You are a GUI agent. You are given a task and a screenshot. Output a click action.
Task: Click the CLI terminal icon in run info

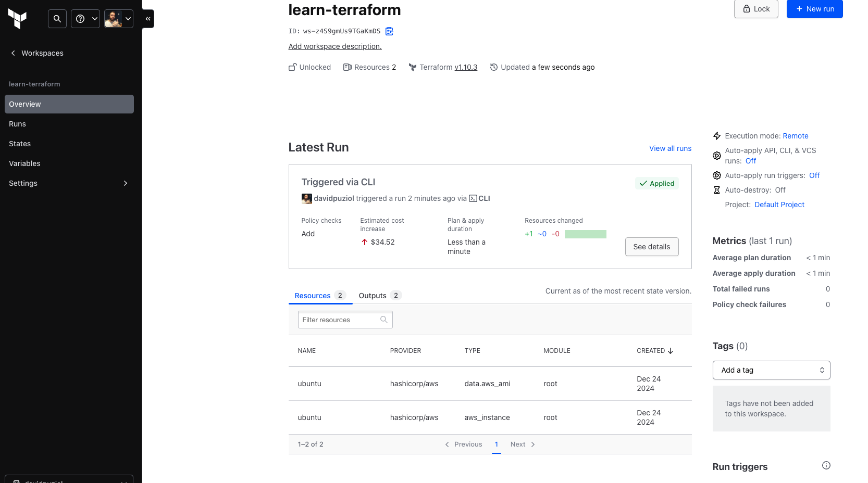coord(473,198)
